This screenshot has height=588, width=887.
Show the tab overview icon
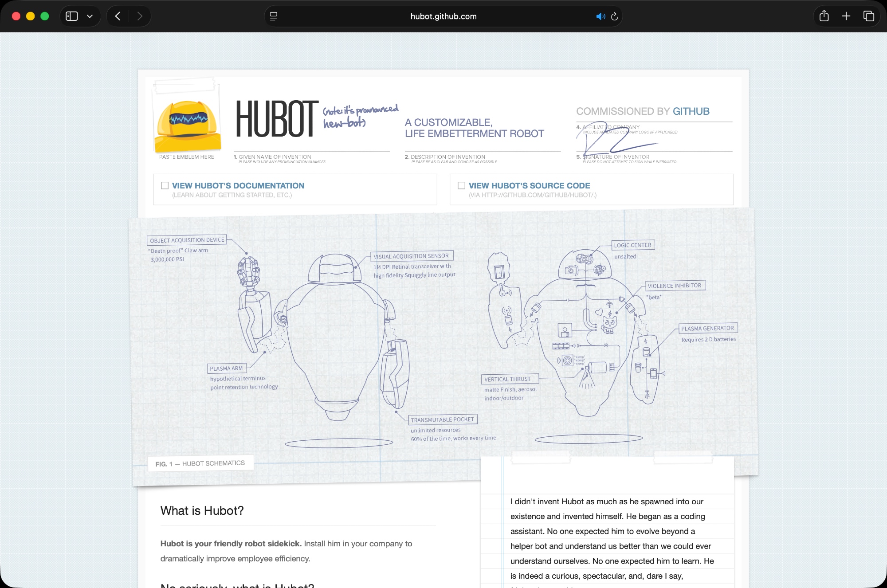coord(868,16)
